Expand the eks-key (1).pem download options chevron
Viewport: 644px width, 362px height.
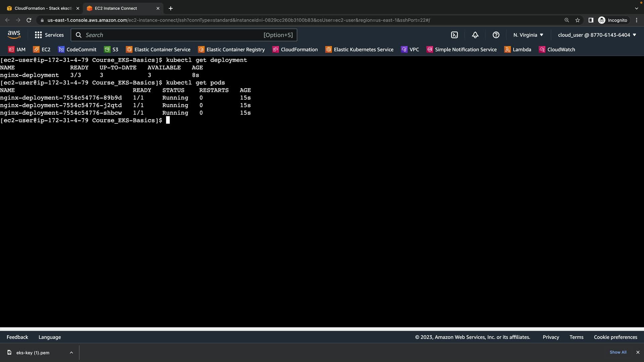click(x=71, y=353)
